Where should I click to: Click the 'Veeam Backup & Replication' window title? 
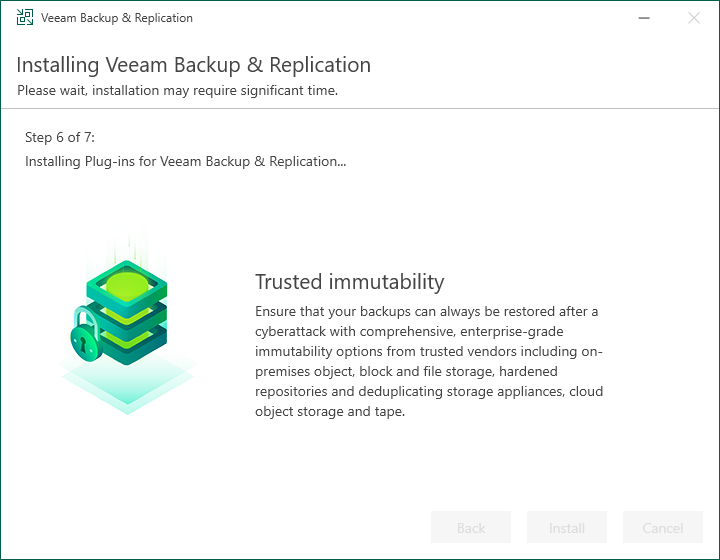tap(117, 18)
